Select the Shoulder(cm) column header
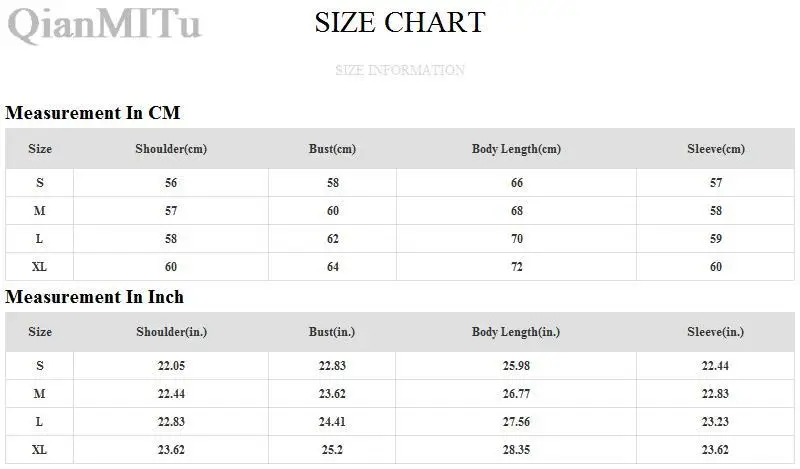Screen dimensions: 800x469 [x=171, y=149]
